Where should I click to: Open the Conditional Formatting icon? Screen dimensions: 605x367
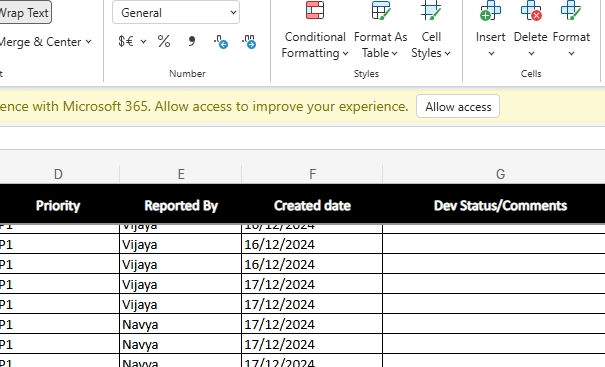coord(315,10)
